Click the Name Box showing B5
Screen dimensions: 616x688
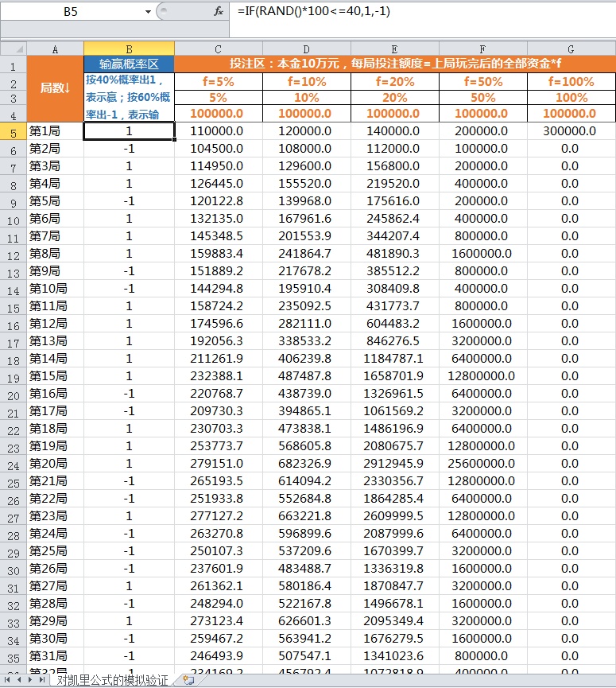tap(72, 12)
